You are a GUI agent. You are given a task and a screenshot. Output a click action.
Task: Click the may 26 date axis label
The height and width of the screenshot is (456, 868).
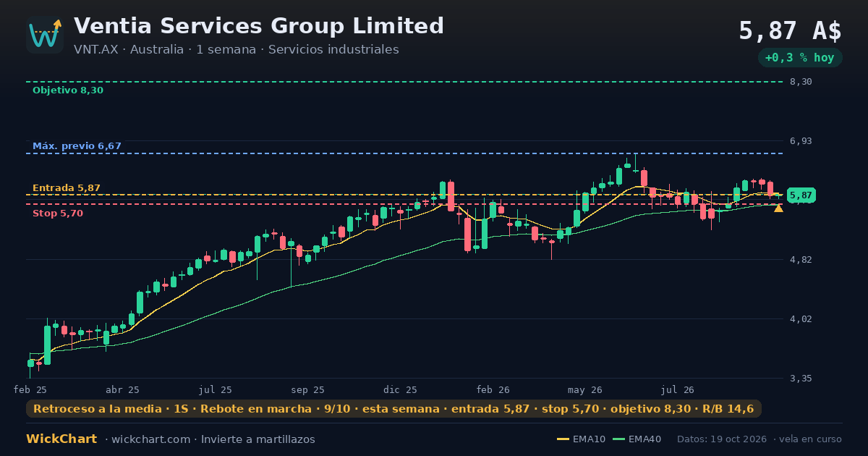click(x=586, y=390)
